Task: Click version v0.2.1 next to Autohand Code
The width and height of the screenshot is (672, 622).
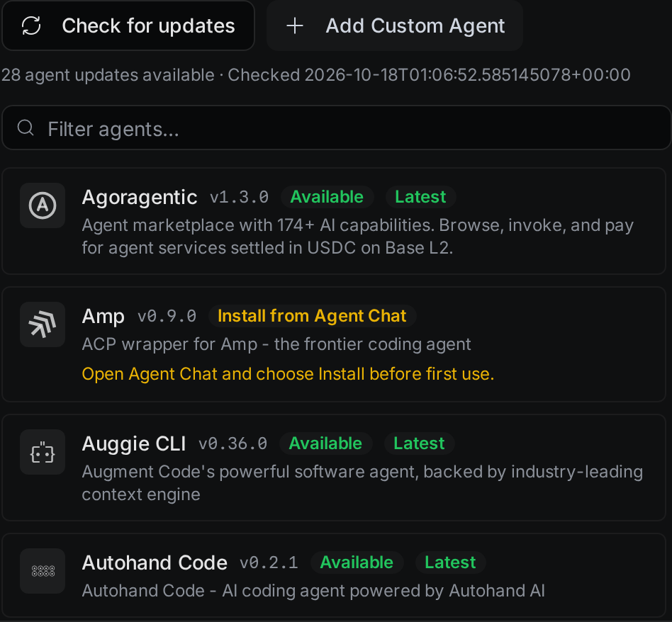Action: coord(269,563)
